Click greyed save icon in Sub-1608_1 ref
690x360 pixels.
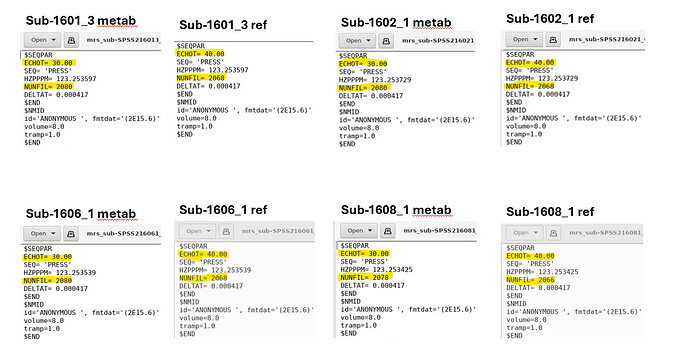tap(554, 233)
